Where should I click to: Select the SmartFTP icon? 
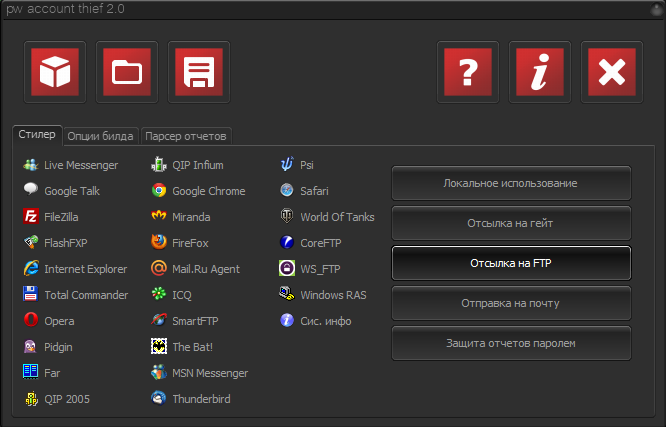point(159,320)
